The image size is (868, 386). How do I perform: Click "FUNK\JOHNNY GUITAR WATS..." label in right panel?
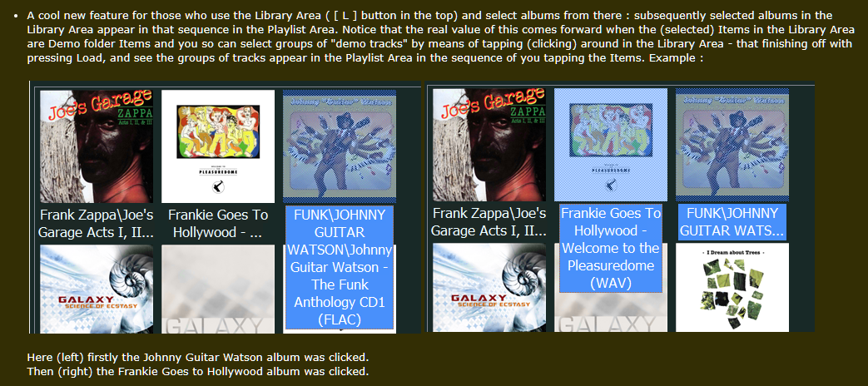(732, 222)
